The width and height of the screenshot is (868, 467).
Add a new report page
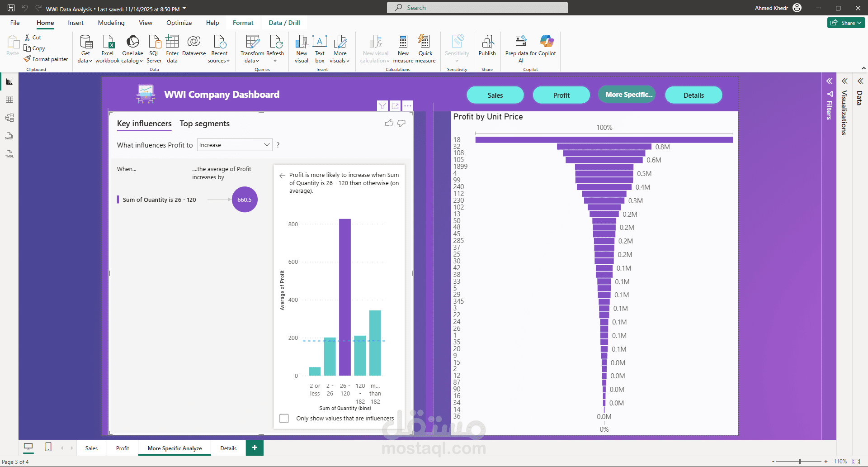tap(255, 448)
